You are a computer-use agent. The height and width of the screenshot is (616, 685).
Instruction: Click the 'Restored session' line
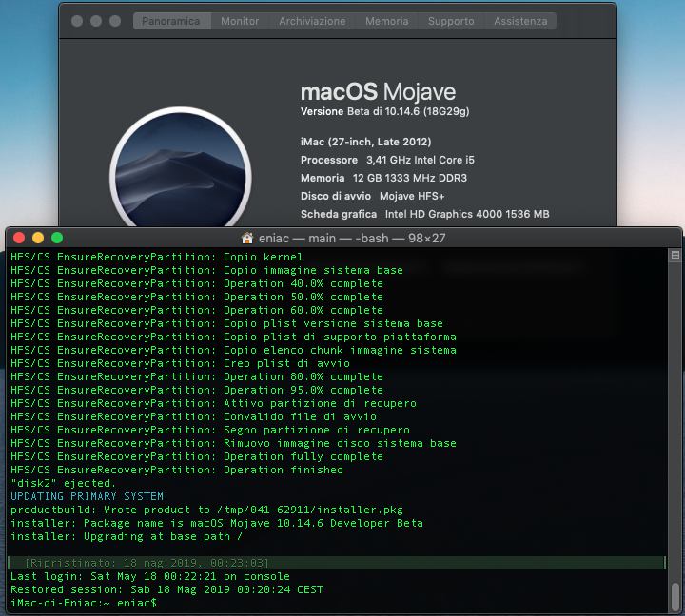coord(166,589)
